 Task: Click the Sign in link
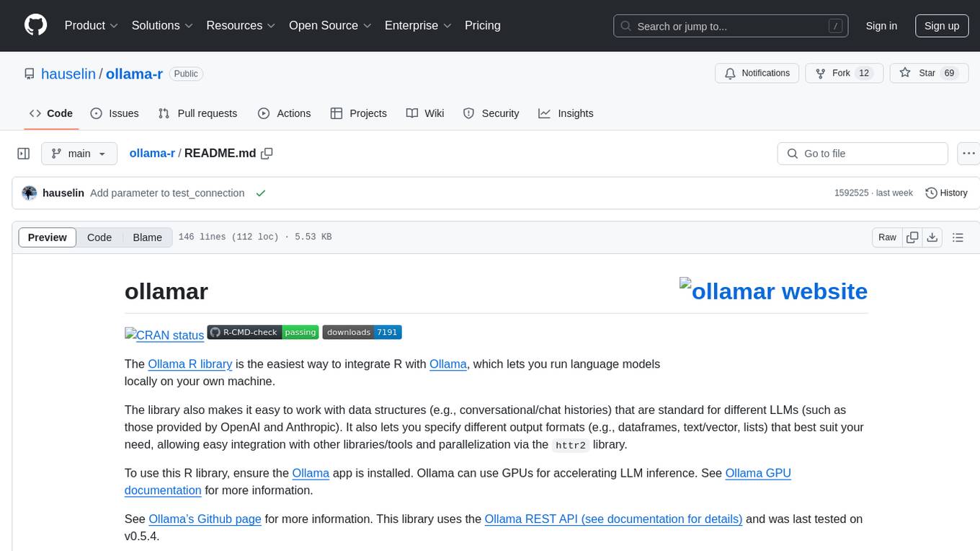pos(881,26)
